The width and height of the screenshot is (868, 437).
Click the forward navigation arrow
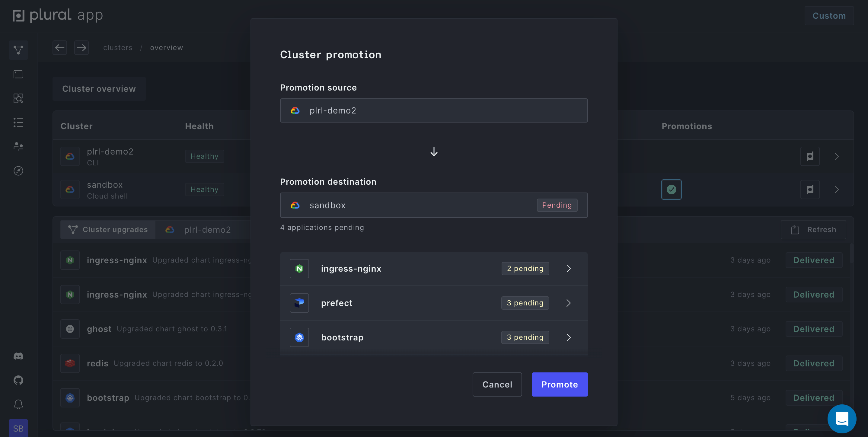point(81,47)
